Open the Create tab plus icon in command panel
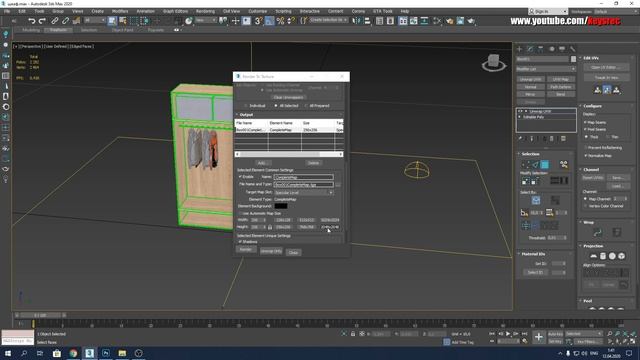This screenshot has width=640, height=360. pyautogui.click(x=519, y=49)
